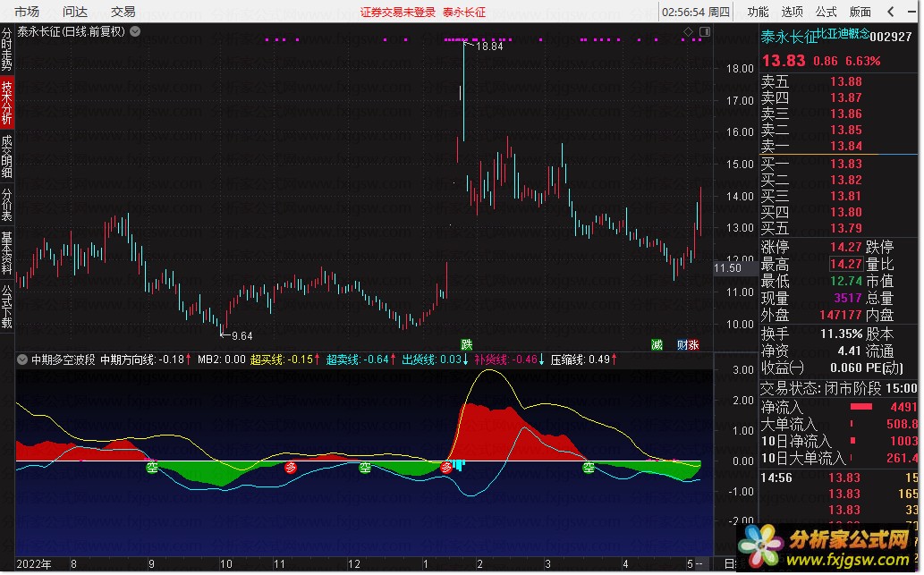924x575 pixels.
Task: Click the 18.84 high price annotation
Action: tap(489, 46)
